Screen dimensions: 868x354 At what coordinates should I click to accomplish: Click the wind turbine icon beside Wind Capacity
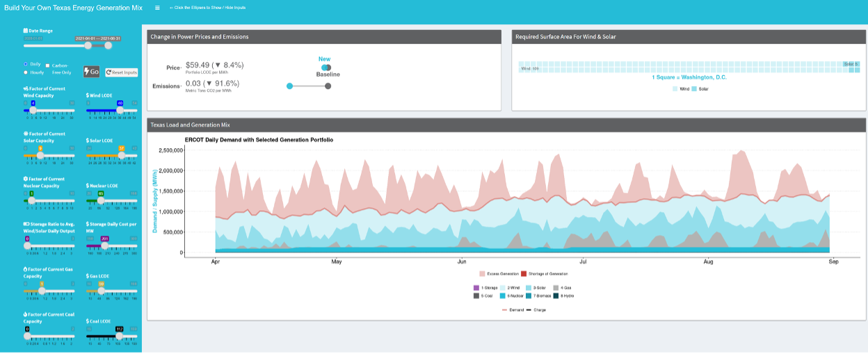pyautogui.click(x=26, y=88)
